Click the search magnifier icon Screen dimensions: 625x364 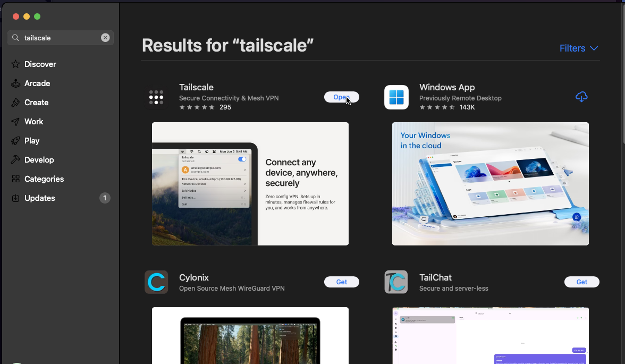click(x=15, y=38)
